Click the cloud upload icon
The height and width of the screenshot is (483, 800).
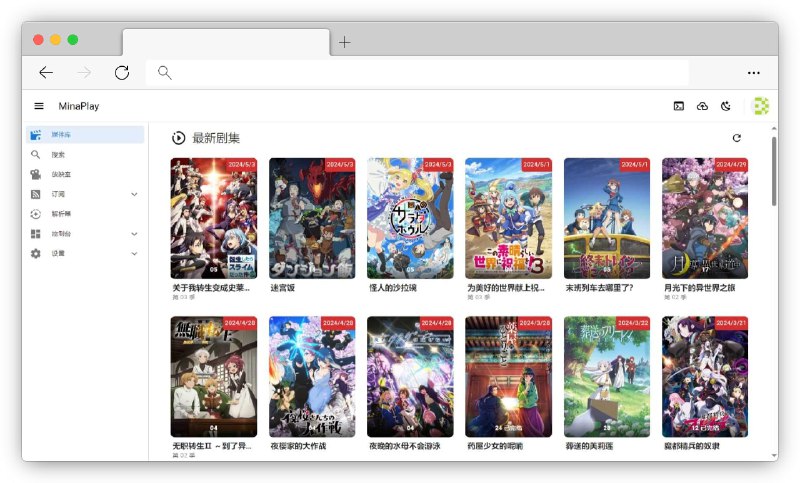[x=702, y=106]
